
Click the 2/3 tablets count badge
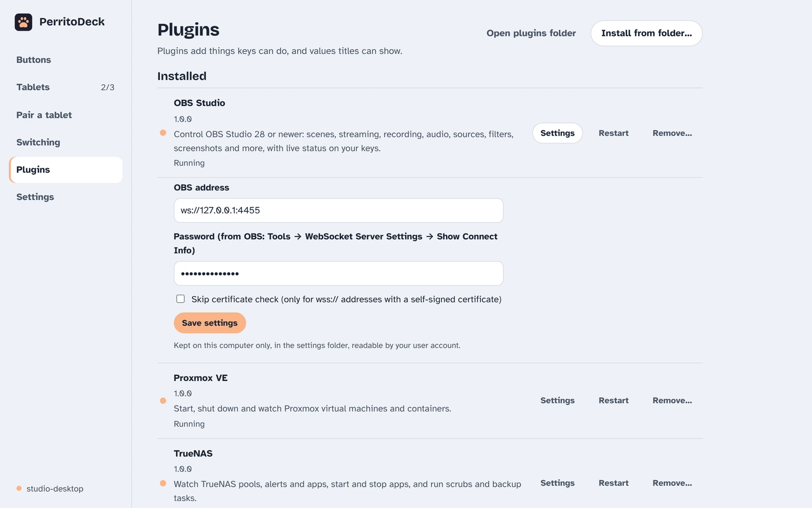point(108,87)
